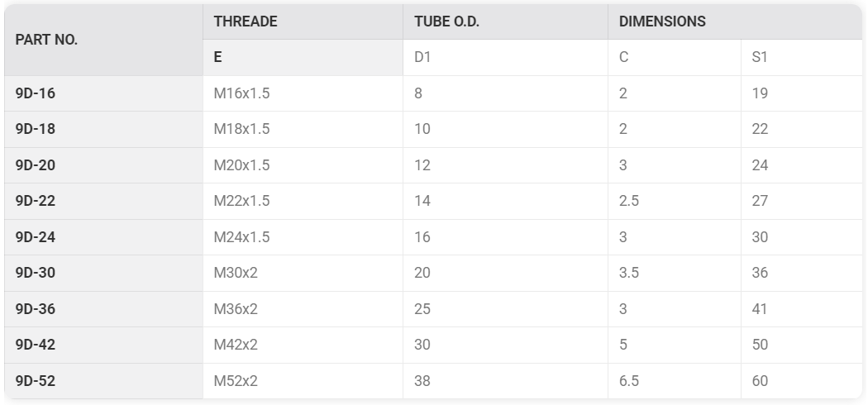Click the PART NO. column header
868x405 pixels.
click(x=103, y=40)
